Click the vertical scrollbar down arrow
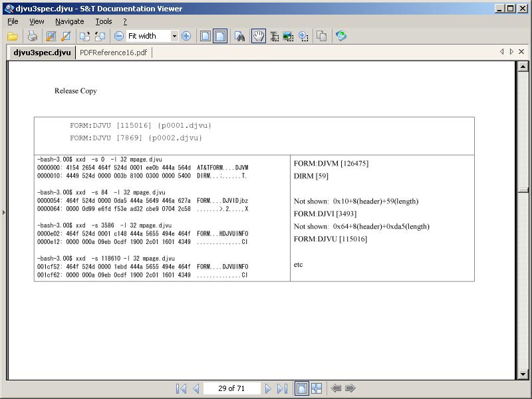The height and width of the screenshot is (399, 532). coord(523,374)
